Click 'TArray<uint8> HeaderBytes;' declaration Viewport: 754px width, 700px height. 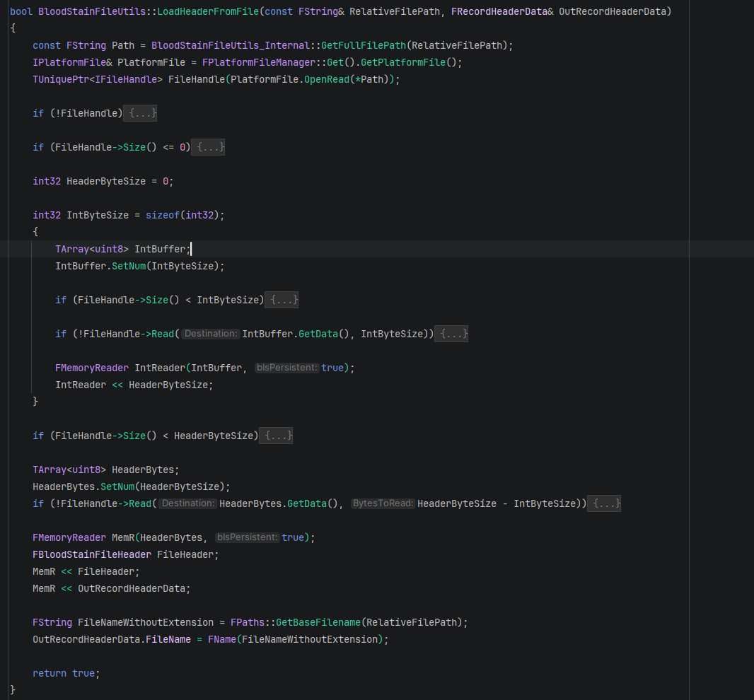(106, 469)
